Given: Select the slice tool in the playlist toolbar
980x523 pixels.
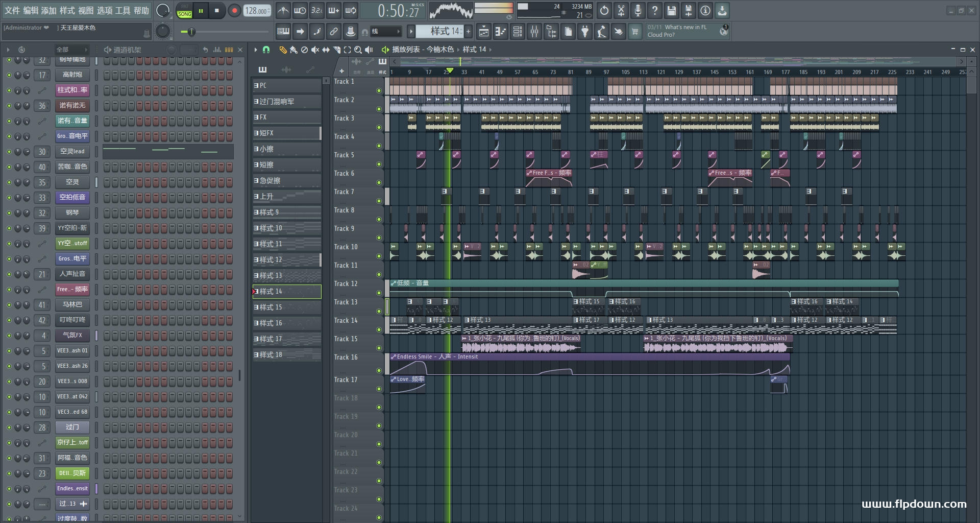Looking at the screenshot, I should point(337,50).
